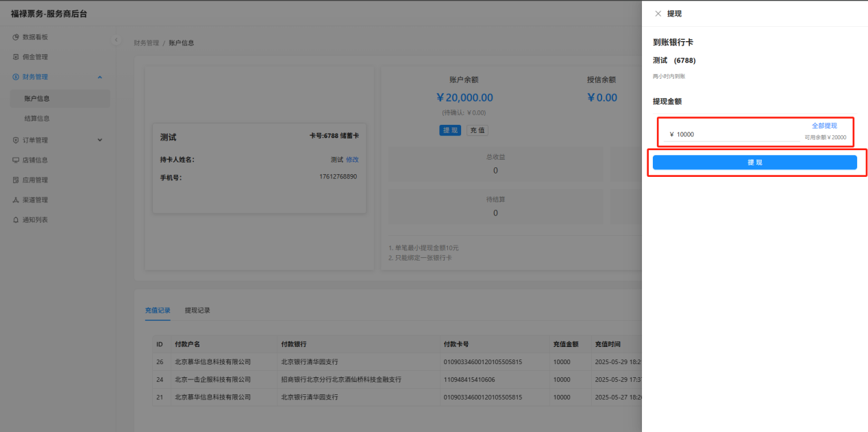Click the 财务管理 coin icon
Screen dimensions: 868x432
coord(16,77)
